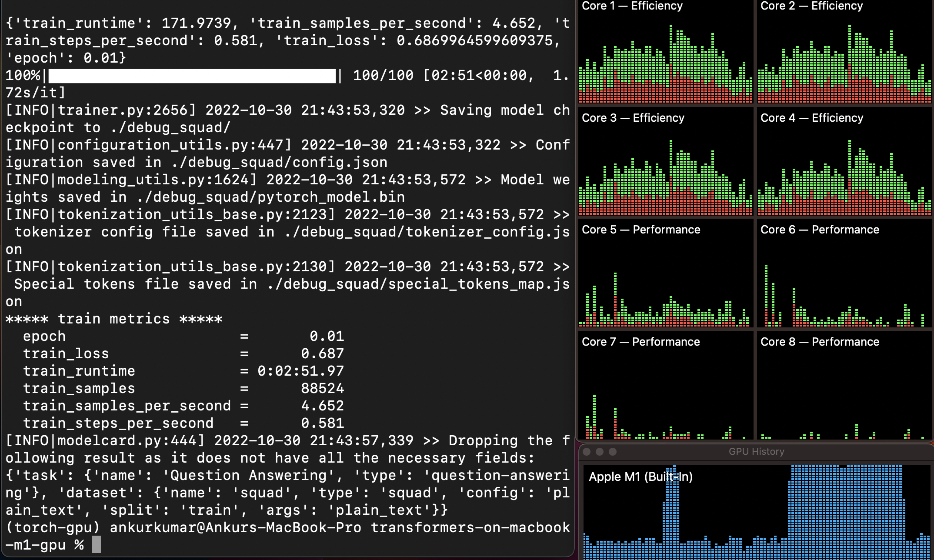
Task: Click the pytorch_model.bin path text
Action: point(331,197)
